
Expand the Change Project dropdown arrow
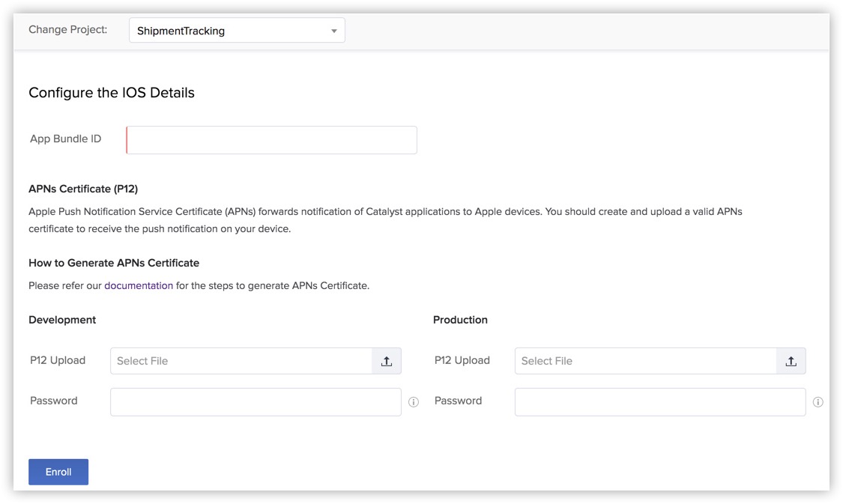click(x=334, y=31)
